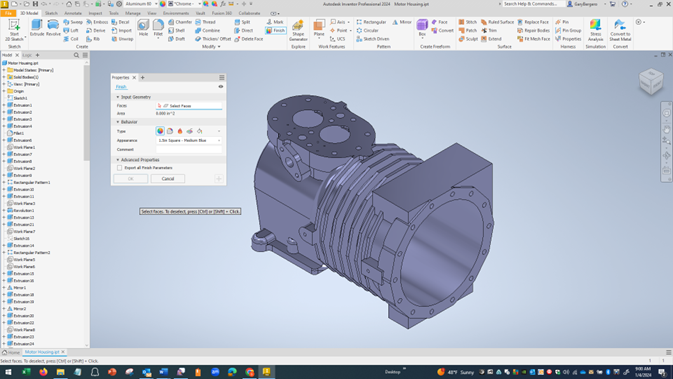Select the paint bucket finish type
Screen dimensions: 673x379
(x=200, y=131)
